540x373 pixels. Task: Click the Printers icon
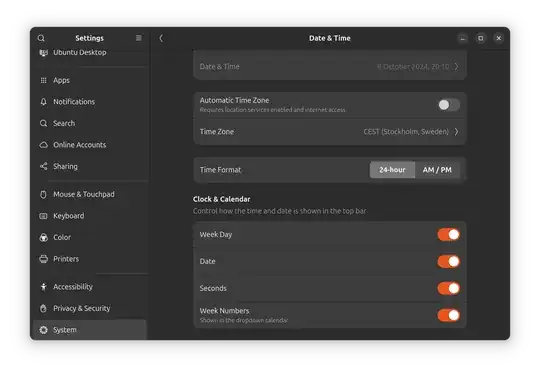pyautogui.click(x=43, y=259)
